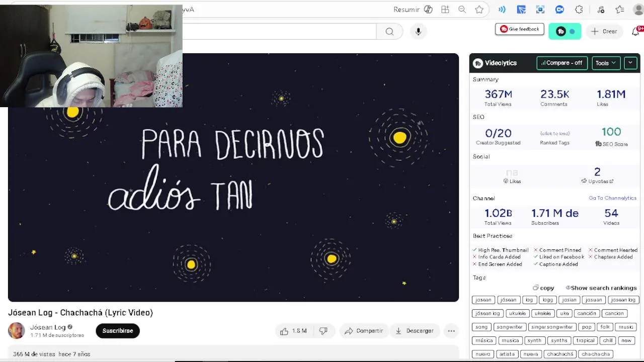Click the TubeBuddy logo under 100 SEO score
Image resolution: width=644 pixels, height=362 pixels.
598,144
